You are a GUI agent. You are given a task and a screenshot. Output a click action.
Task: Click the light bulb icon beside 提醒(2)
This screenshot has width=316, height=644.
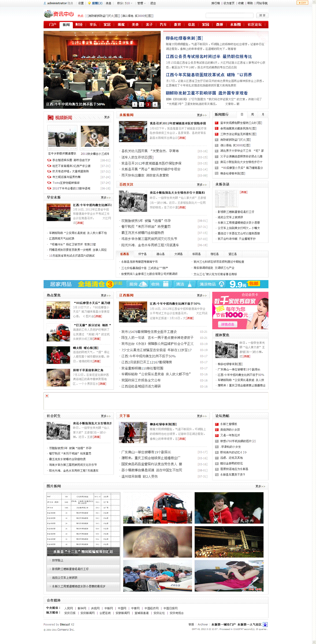point(89,3)
